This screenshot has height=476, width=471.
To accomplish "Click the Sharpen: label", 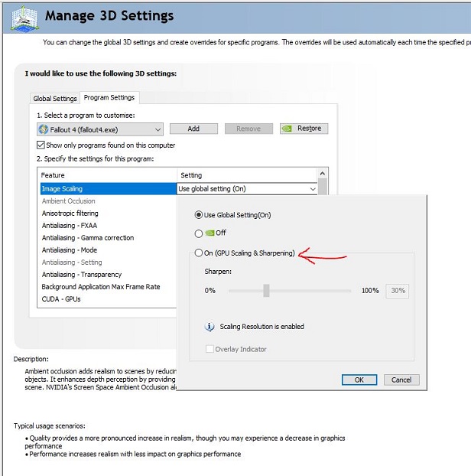I will (218, 272).
